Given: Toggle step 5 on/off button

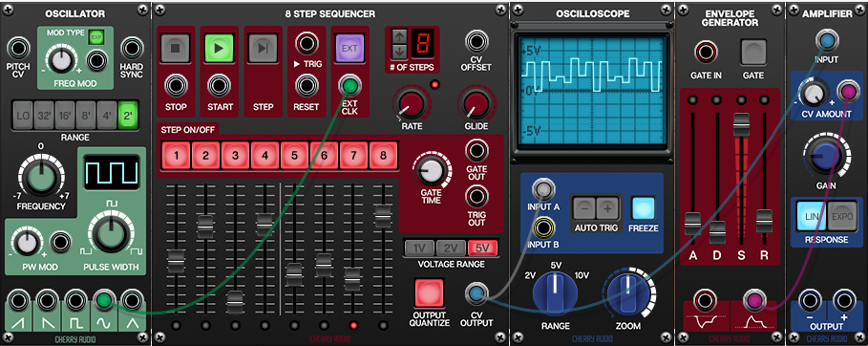Looking at the screenshot, I should click(x=294, y=155).
